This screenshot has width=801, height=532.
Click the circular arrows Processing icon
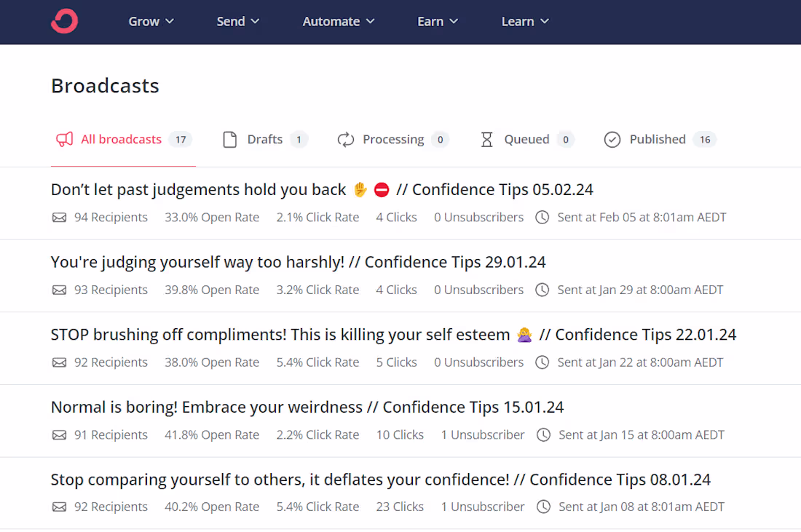(344, 139)
